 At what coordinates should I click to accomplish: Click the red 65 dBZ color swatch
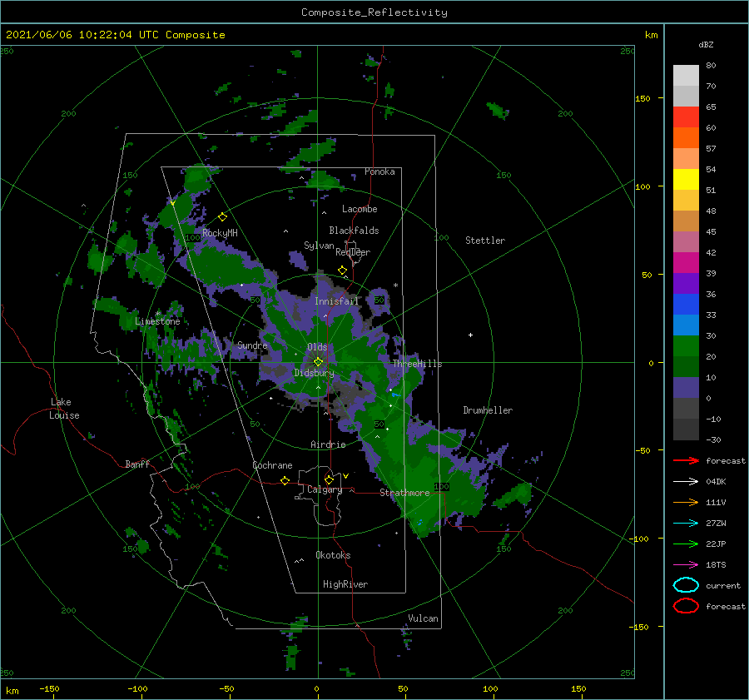click(x=686, y=117)
